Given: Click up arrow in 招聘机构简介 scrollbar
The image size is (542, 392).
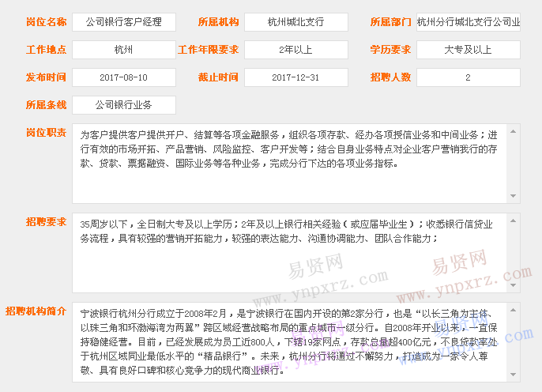Looking at the screenshot, I should (513, 308).
